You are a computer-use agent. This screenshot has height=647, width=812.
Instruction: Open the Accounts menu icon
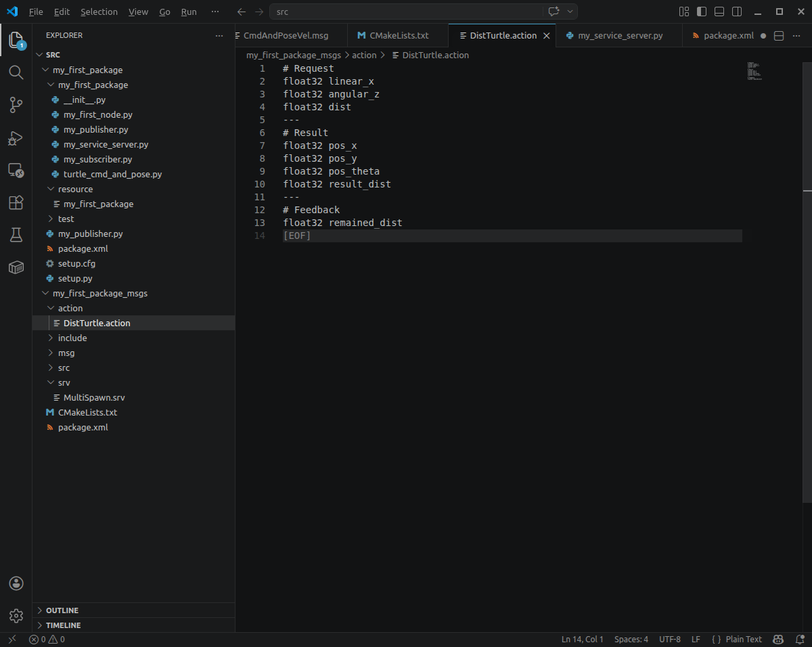16,583
